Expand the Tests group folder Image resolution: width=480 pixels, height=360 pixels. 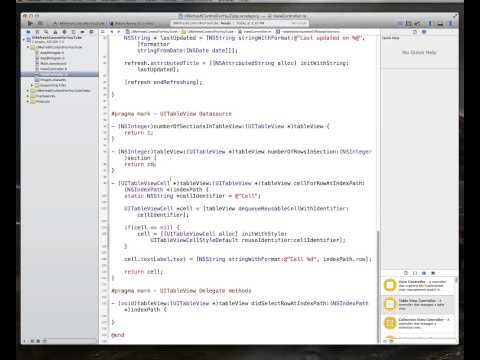(28, 90)
